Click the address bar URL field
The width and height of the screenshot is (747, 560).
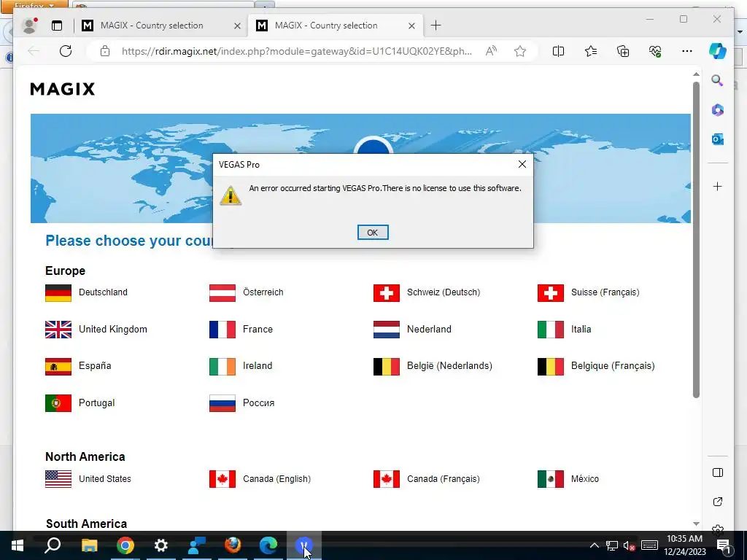point(296,51)
